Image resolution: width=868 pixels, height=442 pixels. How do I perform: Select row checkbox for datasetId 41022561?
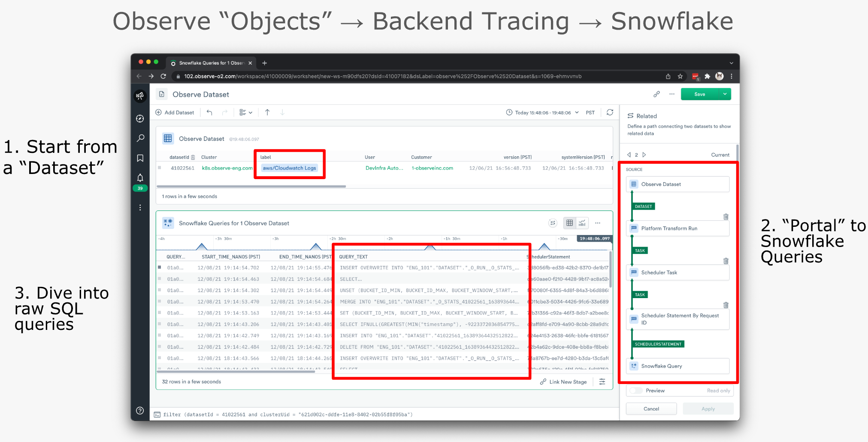click(160, 168)
